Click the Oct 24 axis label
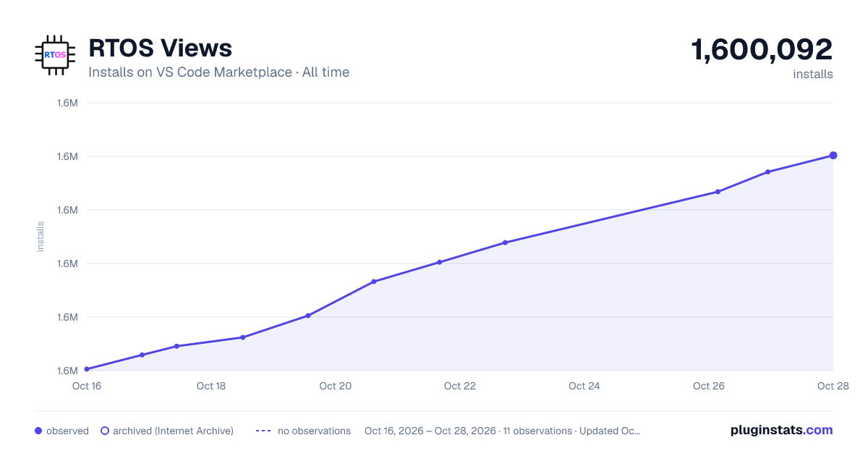 pos(584,386)
